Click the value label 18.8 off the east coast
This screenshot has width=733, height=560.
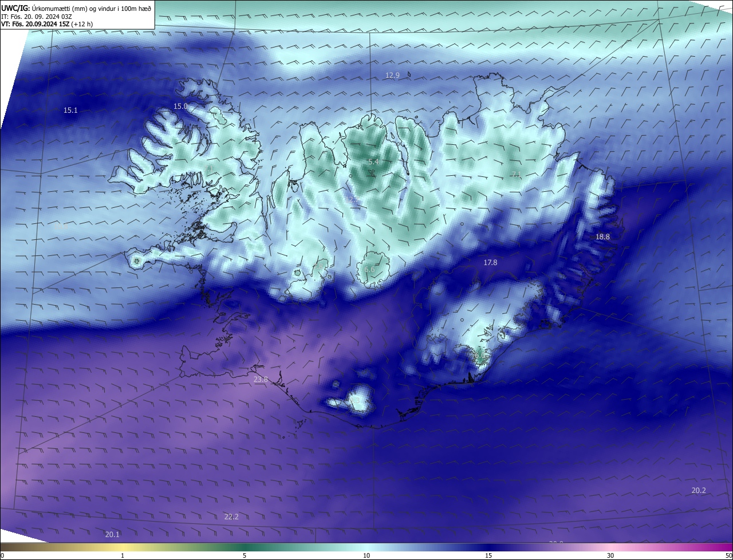602,236
